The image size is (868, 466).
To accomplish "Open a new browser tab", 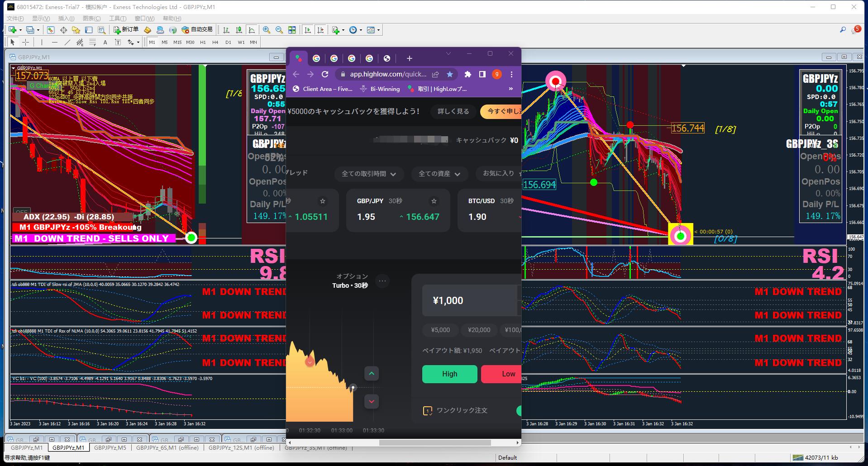I will tap(409, 58).
